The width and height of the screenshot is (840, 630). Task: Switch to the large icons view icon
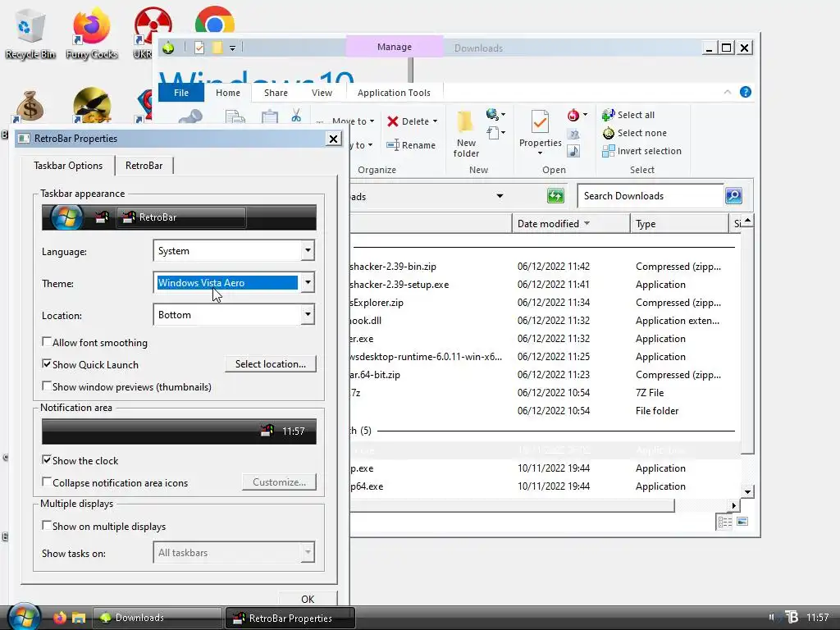742,522
